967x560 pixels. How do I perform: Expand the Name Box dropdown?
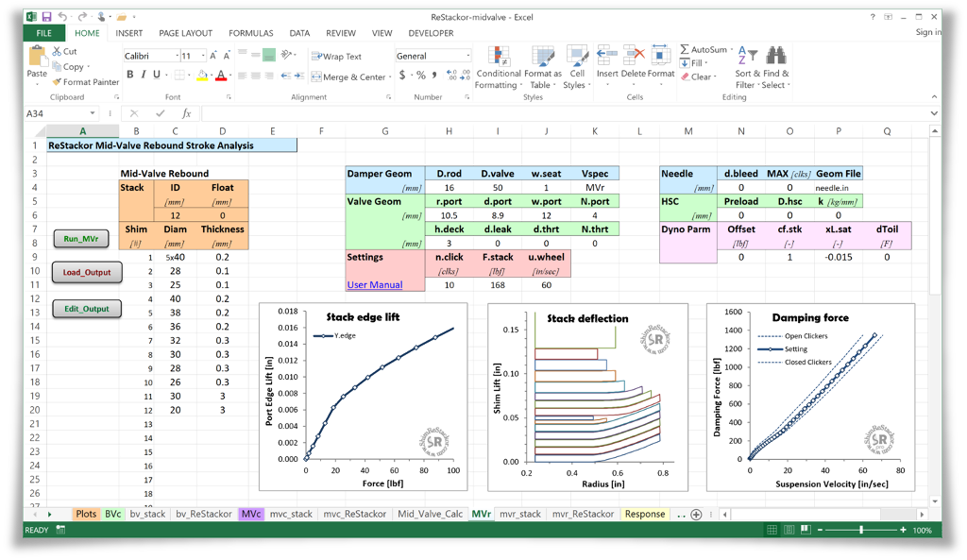point(93,113)
